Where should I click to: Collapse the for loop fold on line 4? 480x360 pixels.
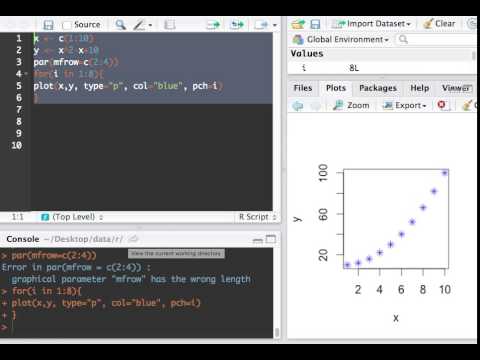point(26,74)
